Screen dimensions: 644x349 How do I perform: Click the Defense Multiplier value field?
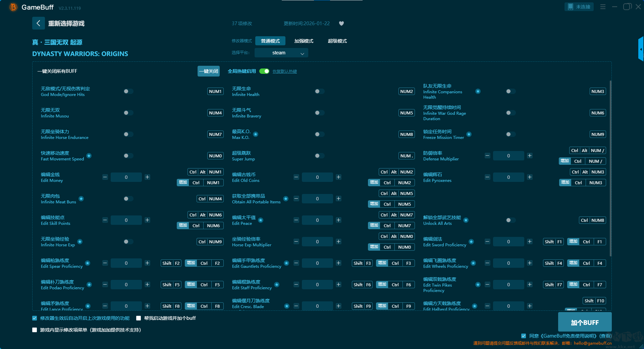pyautogui.click(x=508, y=156)
